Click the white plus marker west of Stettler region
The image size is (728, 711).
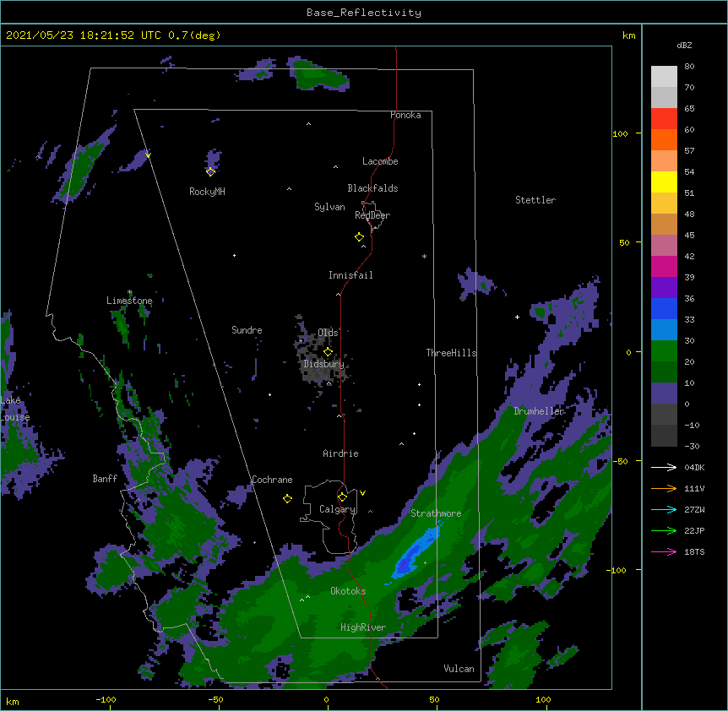coord(517,317)
